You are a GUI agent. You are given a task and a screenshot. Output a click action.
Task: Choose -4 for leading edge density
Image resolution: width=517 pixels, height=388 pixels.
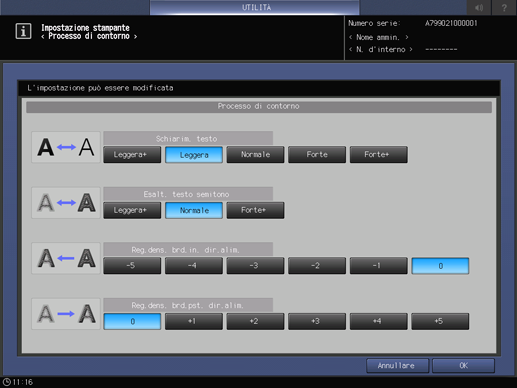click(x=194, y=266)
